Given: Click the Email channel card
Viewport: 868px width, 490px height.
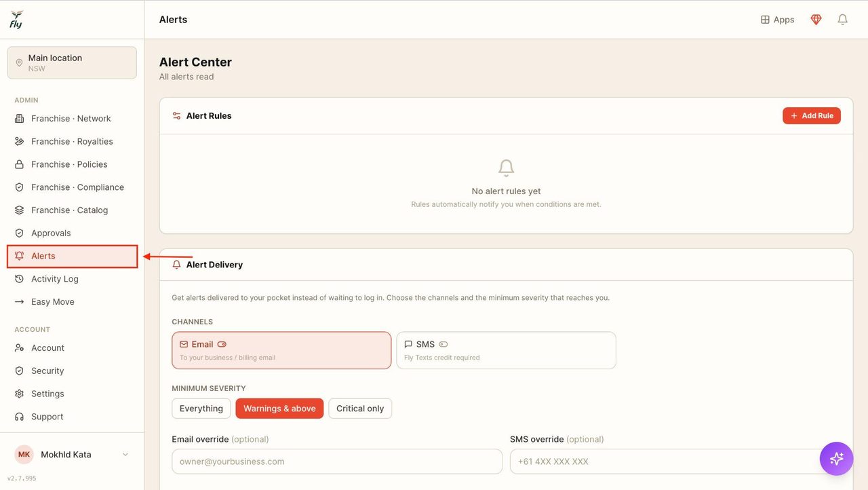Looking at the screenshot, I should tap(281, 350).
